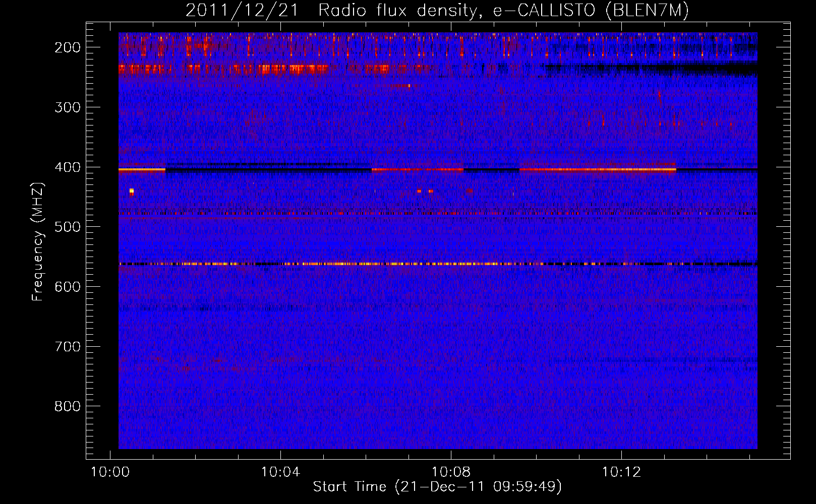Click the 700 frequency axis label
The height and width of the screenshot is (504, 816).
coord(68,347)
